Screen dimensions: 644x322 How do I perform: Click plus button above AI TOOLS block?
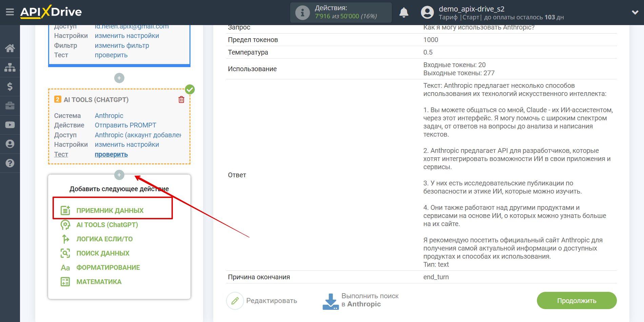pyautogui.click(x=119, y=78)
